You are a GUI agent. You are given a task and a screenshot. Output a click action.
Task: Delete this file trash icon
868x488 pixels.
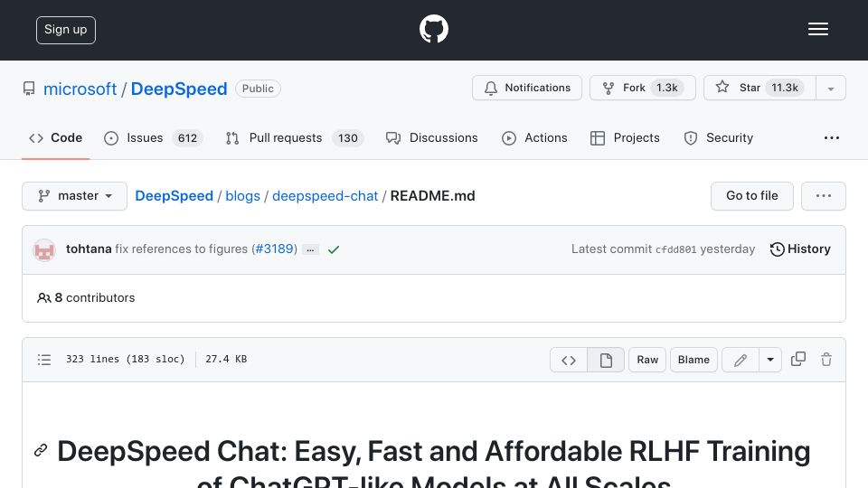click(826, 360)
